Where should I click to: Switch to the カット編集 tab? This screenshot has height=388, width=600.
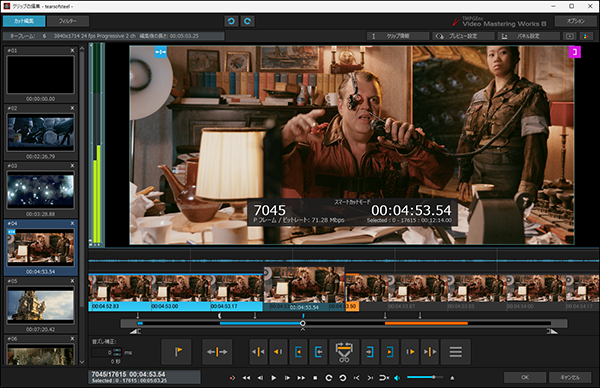(24, 21)
